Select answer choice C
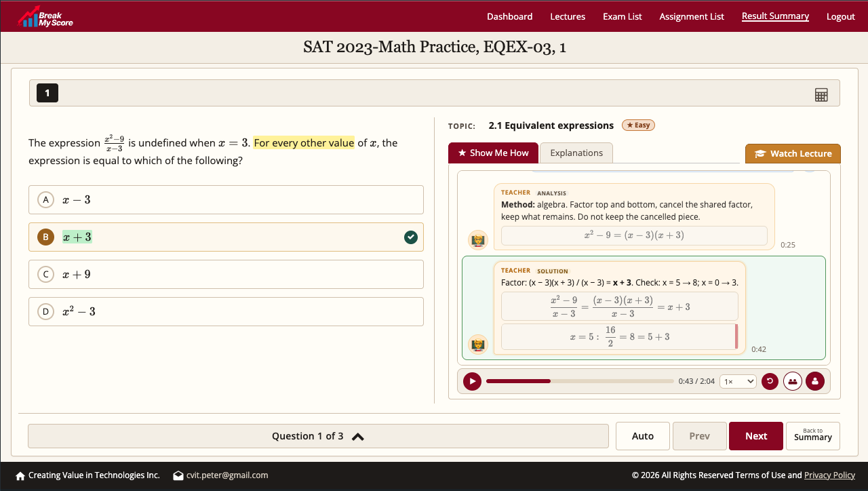Viewport: 868px width, 491px height. (x=226, y=275)
